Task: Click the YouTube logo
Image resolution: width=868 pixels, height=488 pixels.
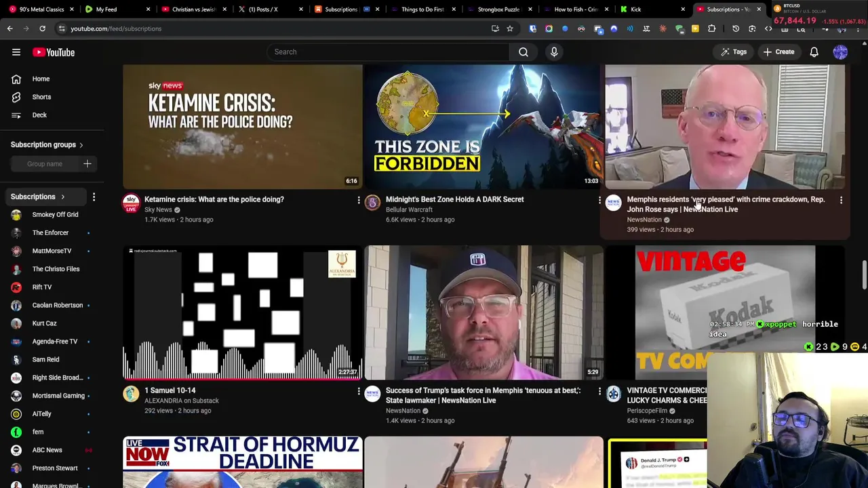Action: pos(54,52)
